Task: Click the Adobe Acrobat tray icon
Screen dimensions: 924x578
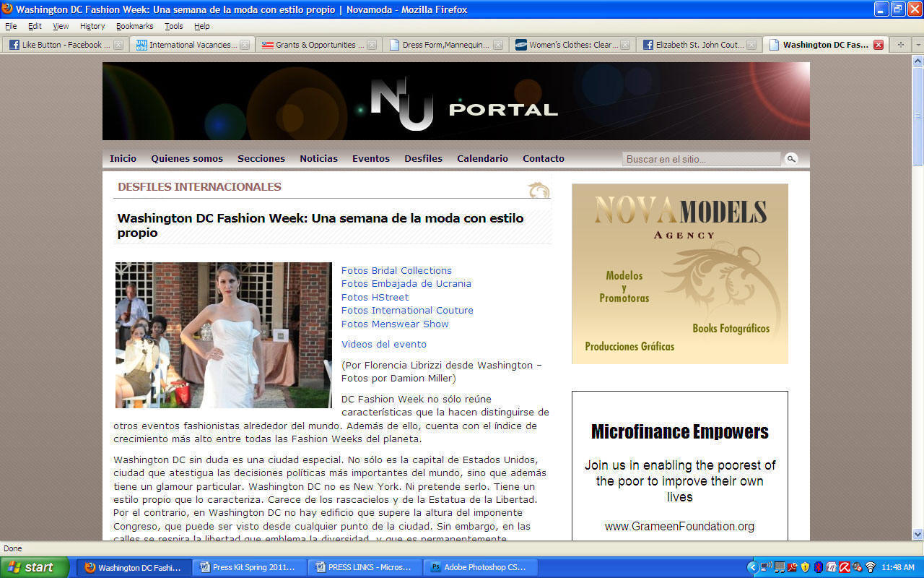Action: pyautogui.click(x=793, y=567)
